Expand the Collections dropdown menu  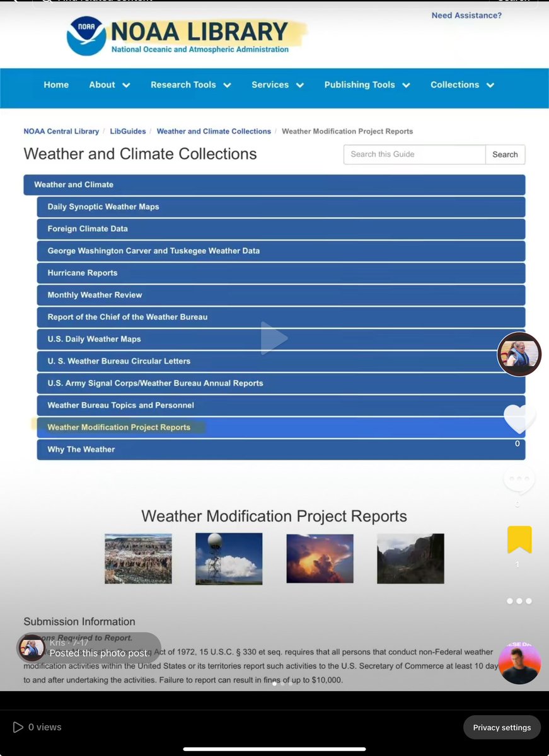[x=462, y=85]
